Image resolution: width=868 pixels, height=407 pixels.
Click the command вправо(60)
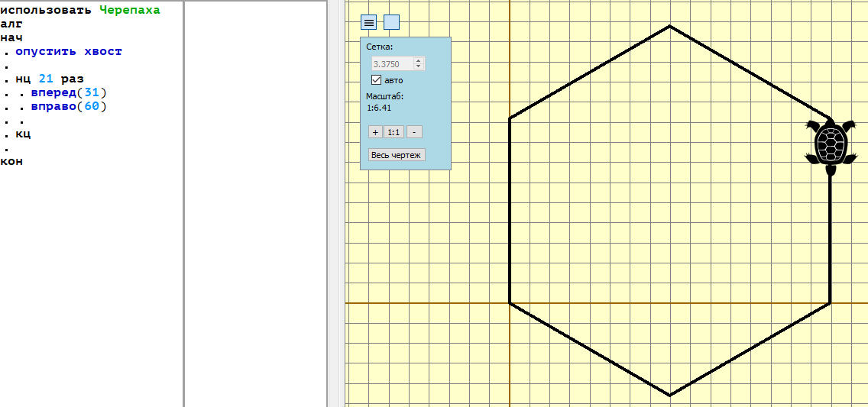pyautogui.click(x=69, y=106)
